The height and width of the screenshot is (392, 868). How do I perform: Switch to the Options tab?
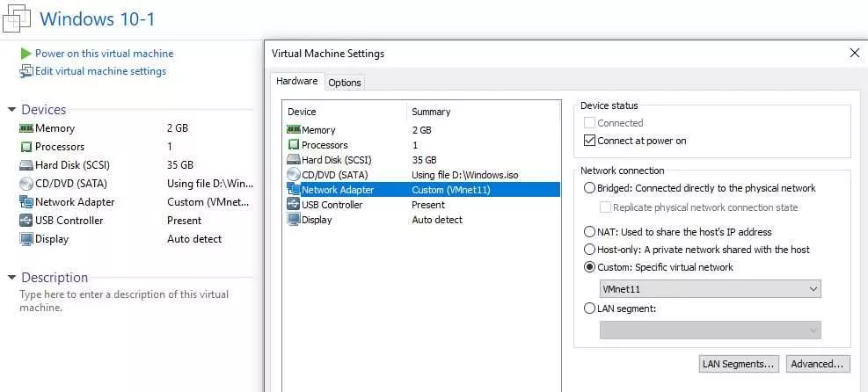[345, 83]
